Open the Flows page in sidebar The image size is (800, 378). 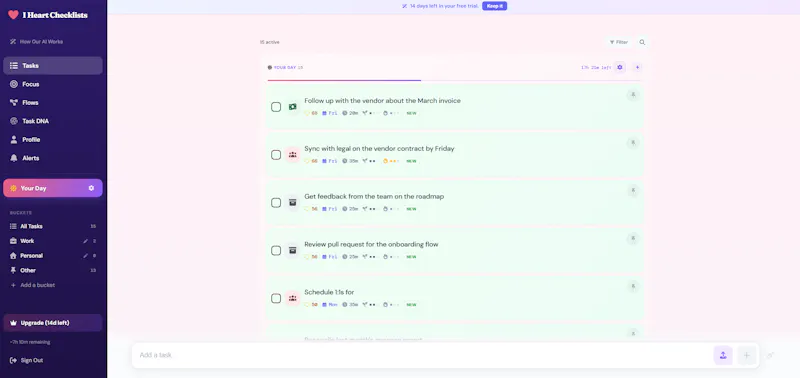click(x=53, y=103)
